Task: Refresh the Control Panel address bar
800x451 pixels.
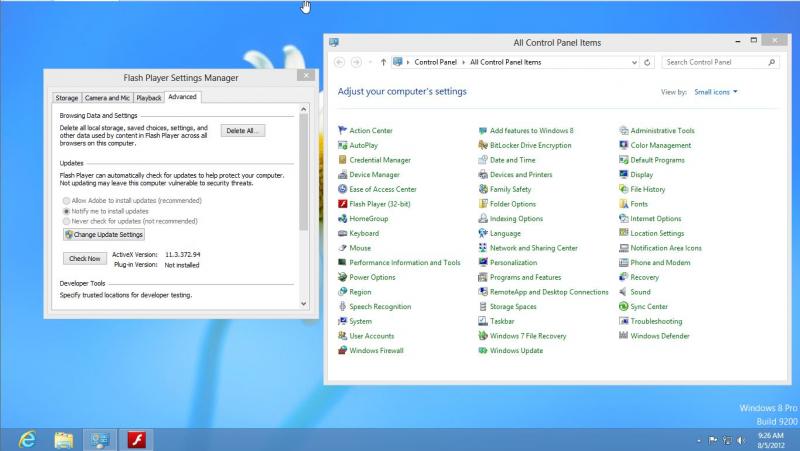Action: tap(647, 62)
